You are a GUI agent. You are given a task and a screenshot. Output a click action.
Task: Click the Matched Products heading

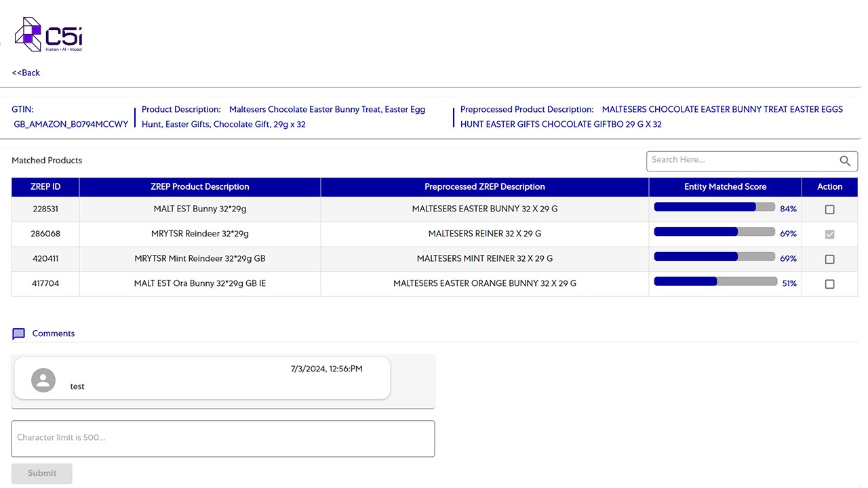47,161
